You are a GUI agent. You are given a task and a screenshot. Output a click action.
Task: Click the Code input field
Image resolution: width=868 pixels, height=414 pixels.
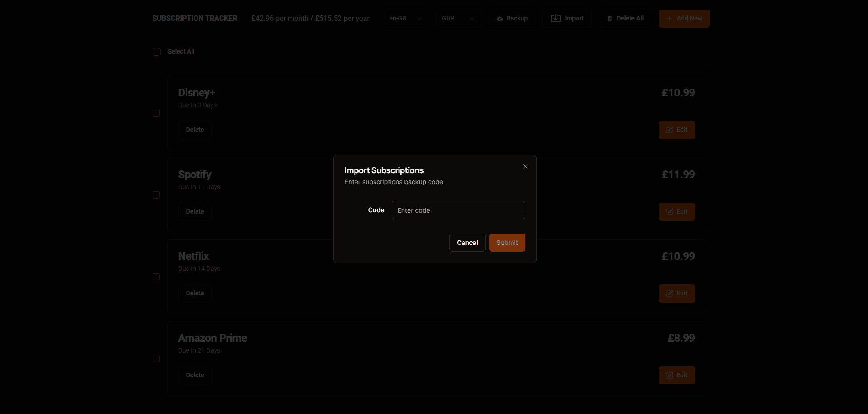[x=458, y=210]
